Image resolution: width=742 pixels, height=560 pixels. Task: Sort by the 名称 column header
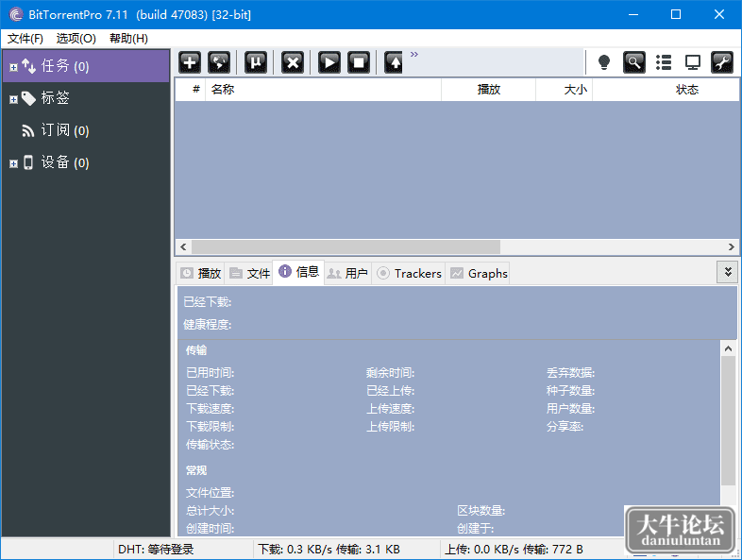323,90
